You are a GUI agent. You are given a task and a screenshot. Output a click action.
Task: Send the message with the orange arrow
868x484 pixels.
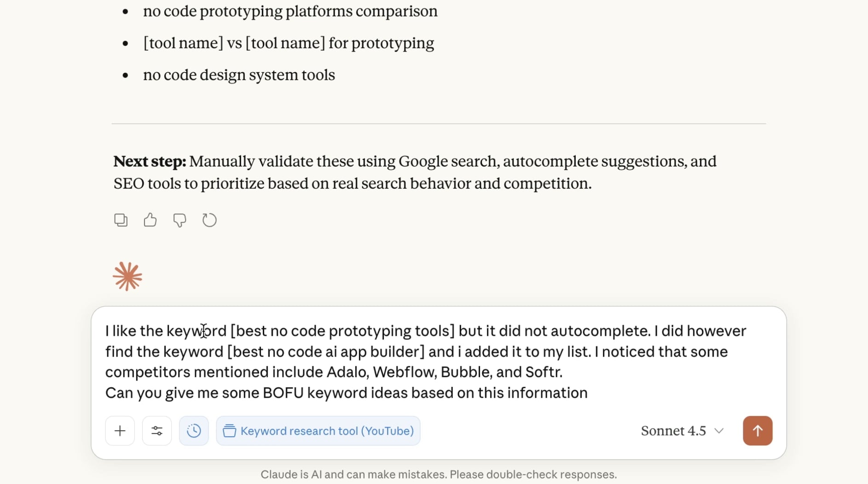pos(757,431)
